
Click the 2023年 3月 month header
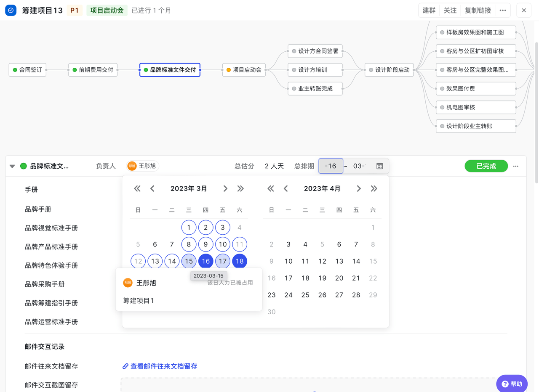189,189
